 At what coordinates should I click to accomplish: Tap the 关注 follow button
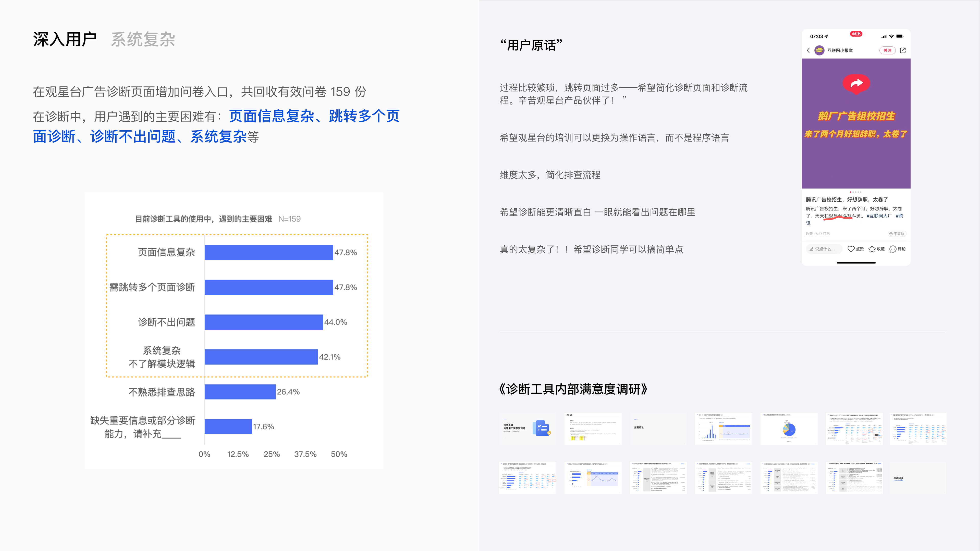[x=888, y=50]
